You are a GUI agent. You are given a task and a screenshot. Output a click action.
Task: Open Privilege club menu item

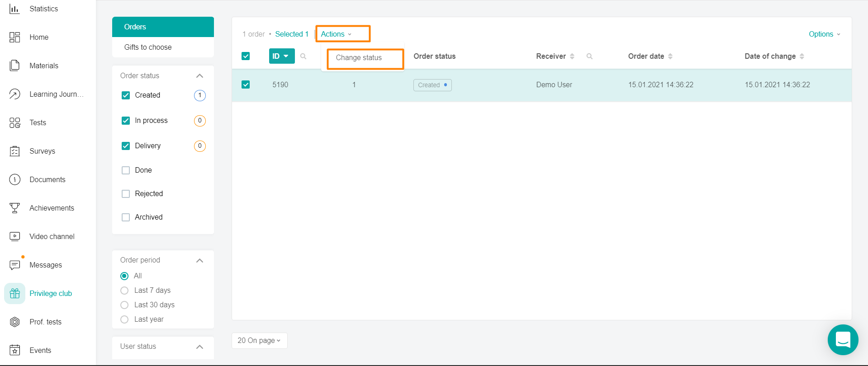tap(51, 293)
